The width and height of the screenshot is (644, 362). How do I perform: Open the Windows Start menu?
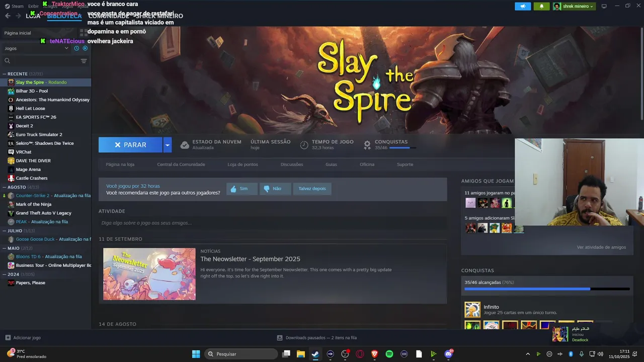pyautogui.click(x=196, y=354)
